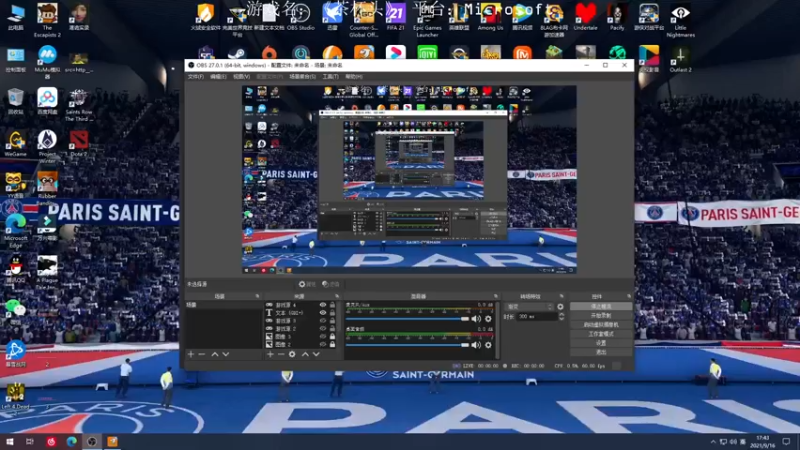Open 麦克风/Aux mixer gear settings
The image size is (800, 450).
(x=488, y=319)
